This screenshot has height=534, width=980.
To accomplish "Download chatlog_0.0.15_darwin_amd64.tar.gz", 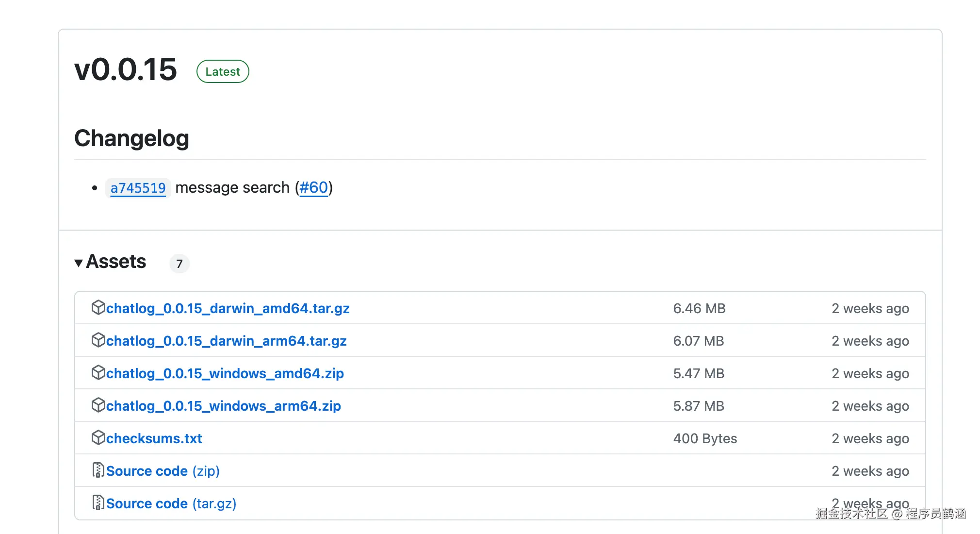I will [x=228, y=309].
